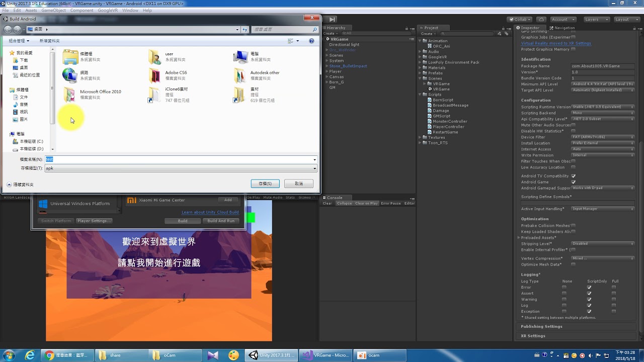The width and height of the screenshot is (644, 362).
Task: Toggle Clear on Play in Console
Action: pyautogui.click(x=366, y=203)
